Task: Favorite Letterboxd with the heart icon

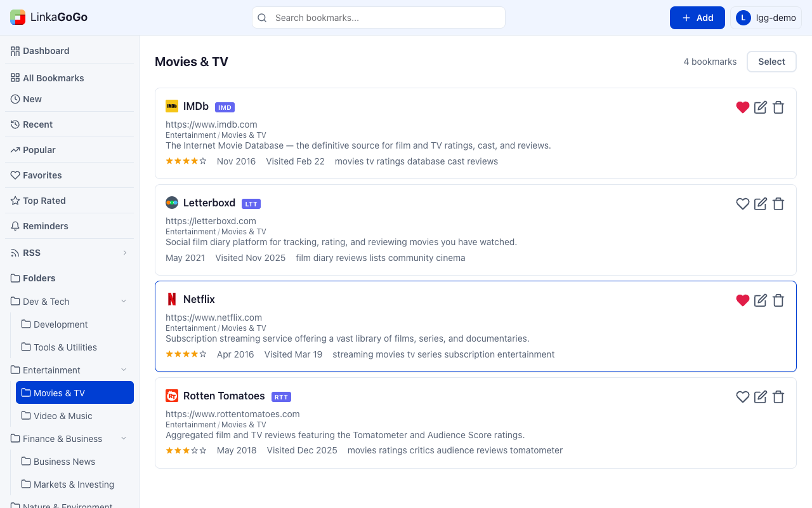Action: click(743, 204)
